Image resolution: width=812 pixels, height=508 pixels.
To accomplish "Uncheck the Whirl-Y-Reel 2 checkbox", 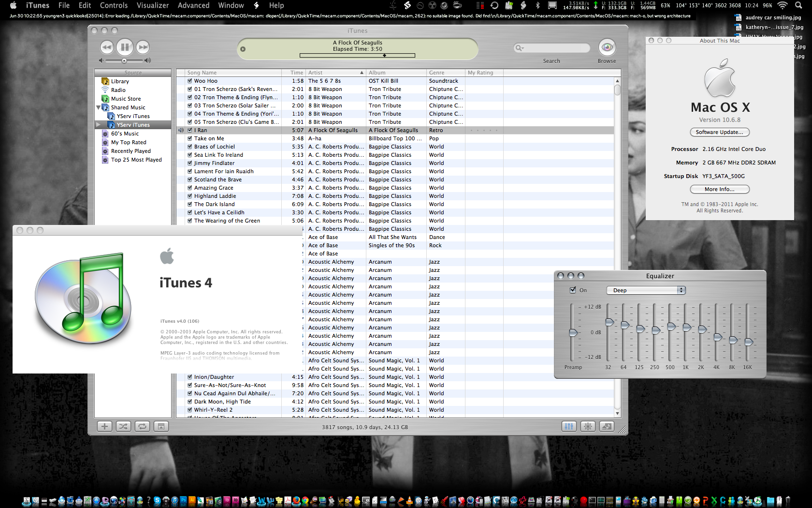I will pos(190,410).
